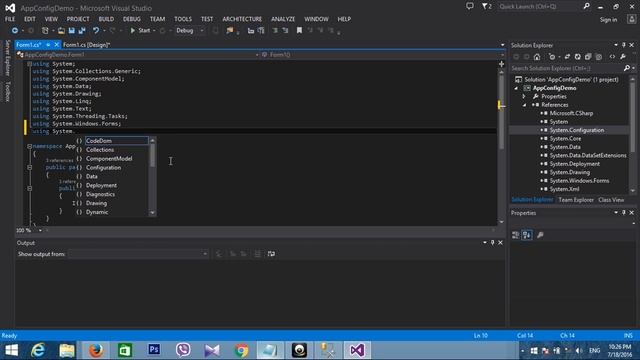Open the BUILD menu
The image size is (640, 360).
point(106,19)
